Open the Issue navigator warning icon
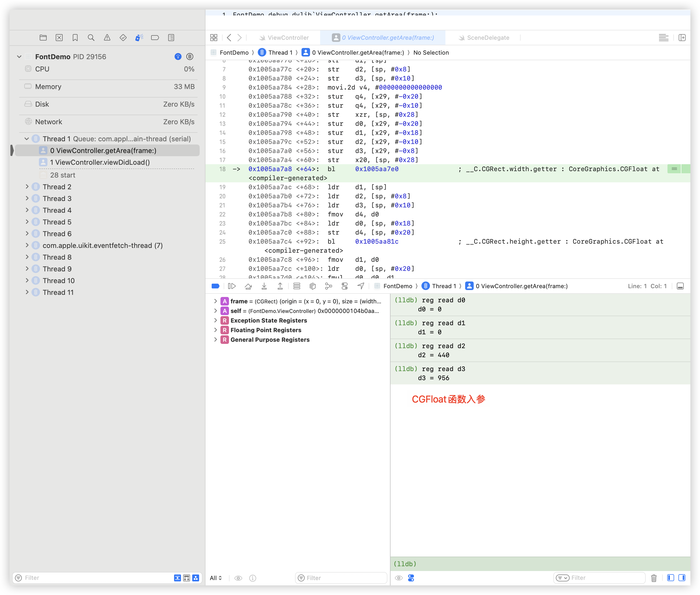 pos(107,38)
